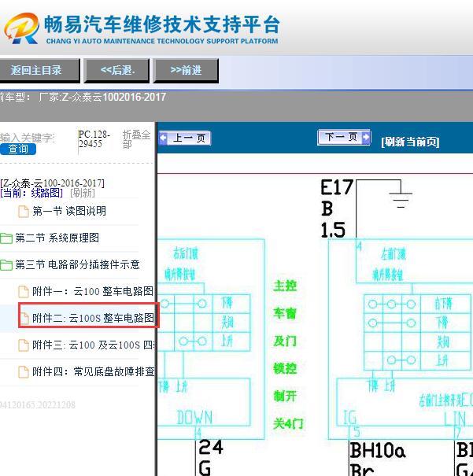Click the Chang Yi platform logo
The image size is (473, 476).
coord(21,28)
